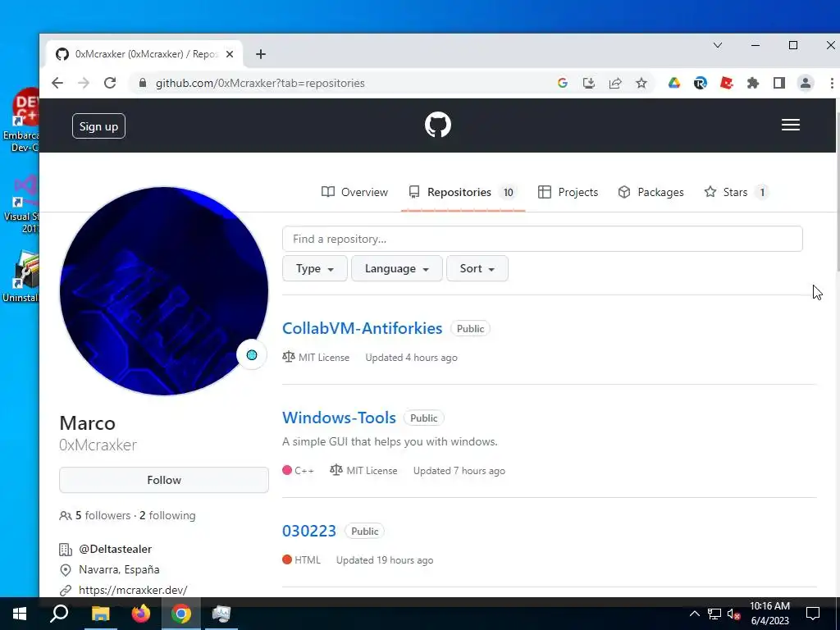Click the 0xMcraxker browser tab title
This screenshot has height=630, width=840.
[x=146, y=54]
